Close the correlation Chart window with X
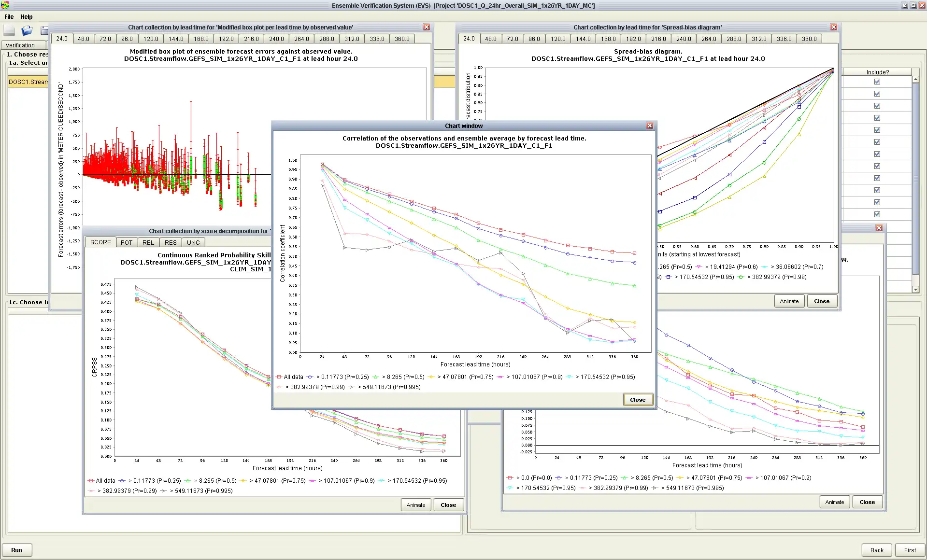The width and height of the screenshot is (927, 560). tap(650, 126)
